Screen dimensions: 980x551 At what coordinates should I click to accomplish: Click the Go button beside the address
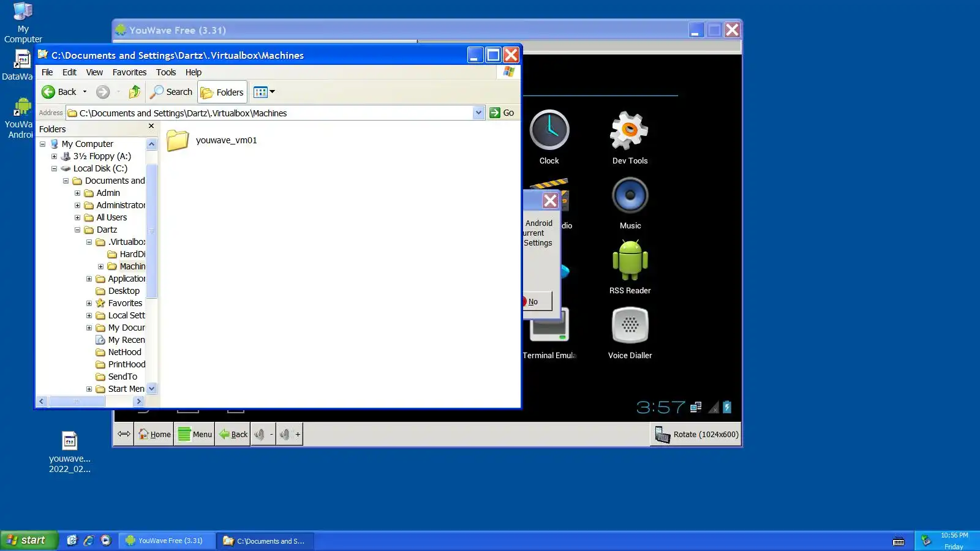[x=502, y=113]
